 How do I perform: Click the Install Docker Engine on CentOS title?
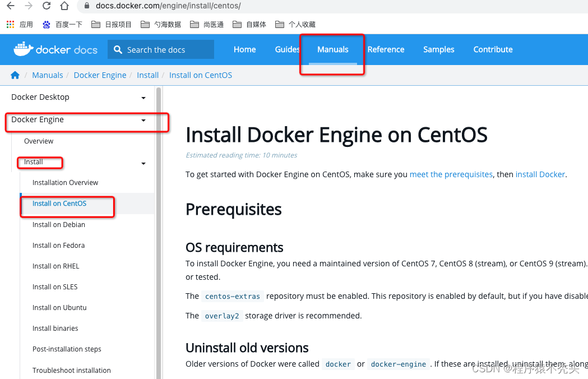click(336, 135)
